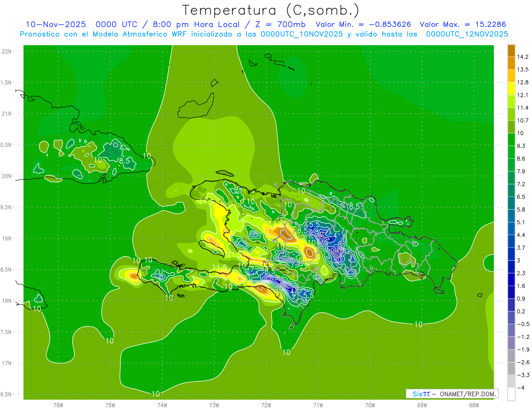
Task: Click the '73W' longitude axis label
Action: (214, 404)
